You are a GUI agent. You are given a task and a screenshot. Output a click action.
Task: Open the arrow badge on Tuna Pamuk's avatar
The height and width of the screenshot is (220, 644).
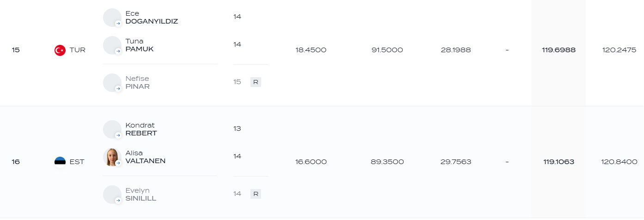coord(118,51)
